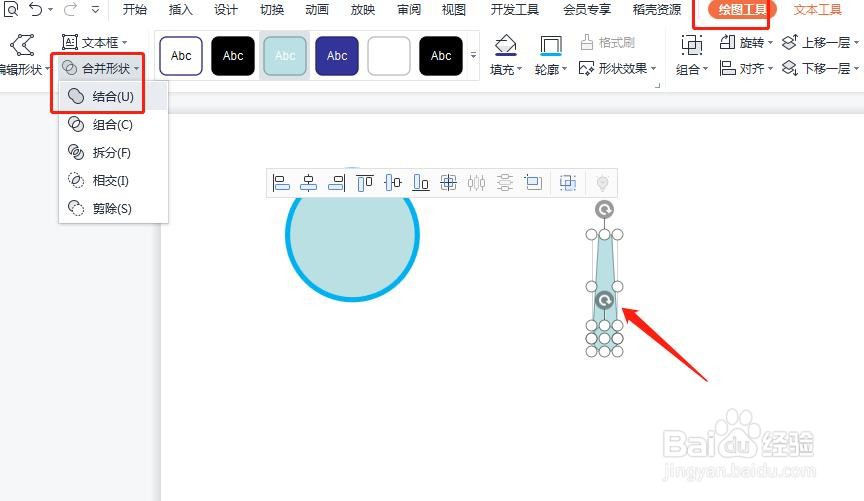
Task: Click the print preview icon
Action: coord(11,9)
